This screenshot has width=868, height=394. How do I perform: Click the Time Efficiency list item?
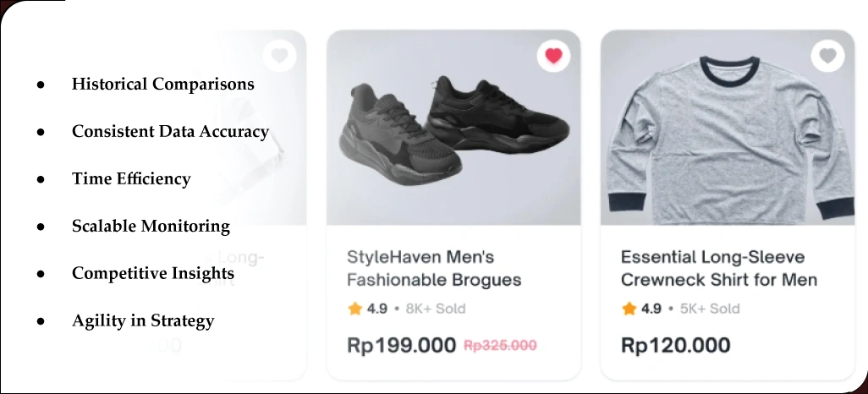point(131,178)
